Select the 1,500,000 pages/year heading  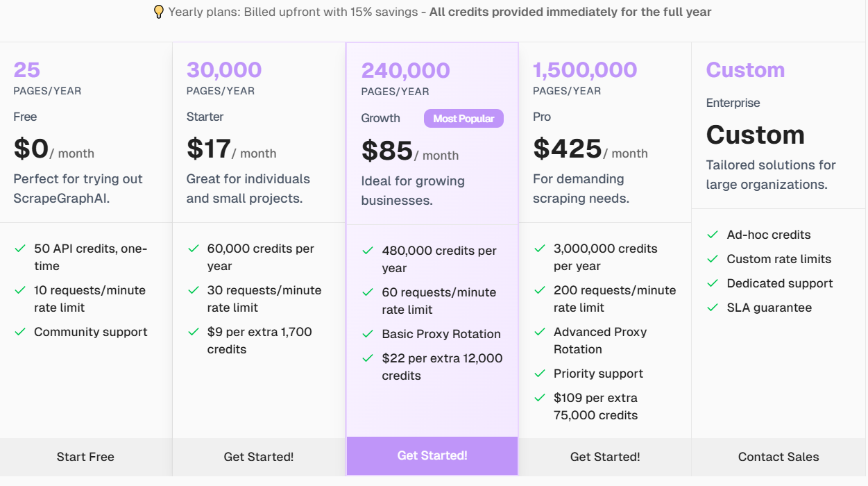pos(584,70)
